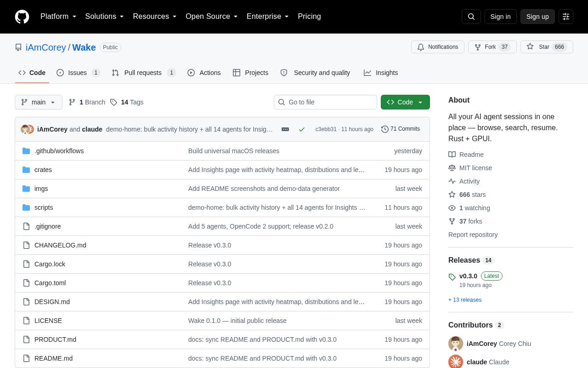Image resolution: width=588 pixels, height=368 pixels.
Task: Click the commit status green checkmark
Action: (302, 129)
